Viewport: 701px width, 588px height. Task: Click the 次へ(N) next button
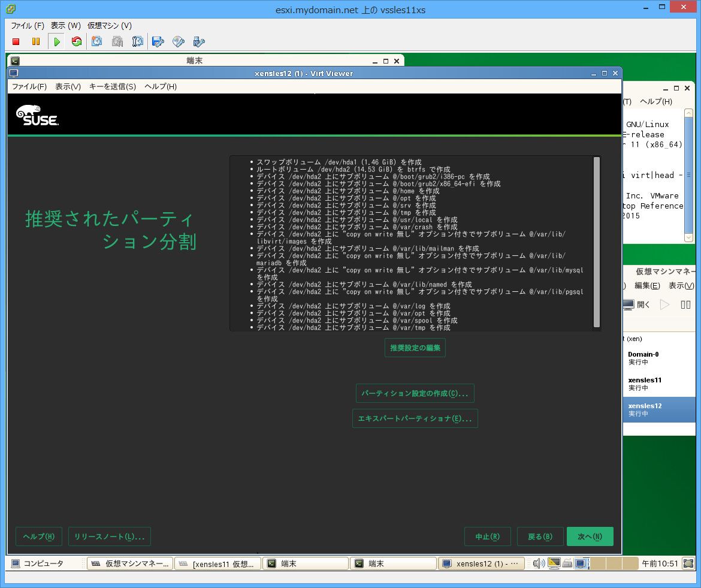pos(590,536)
